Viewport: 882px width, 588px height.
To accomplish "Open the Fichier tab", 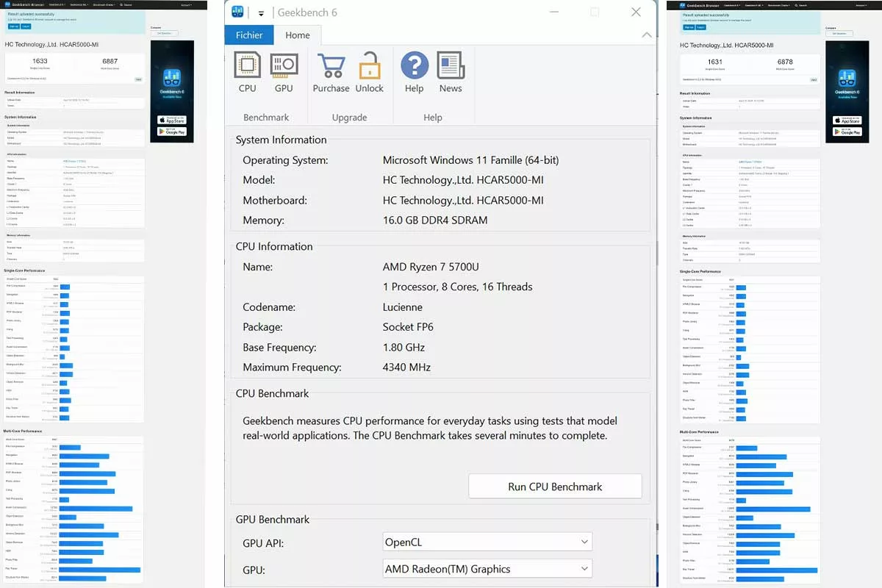I will tap(250, 35).
